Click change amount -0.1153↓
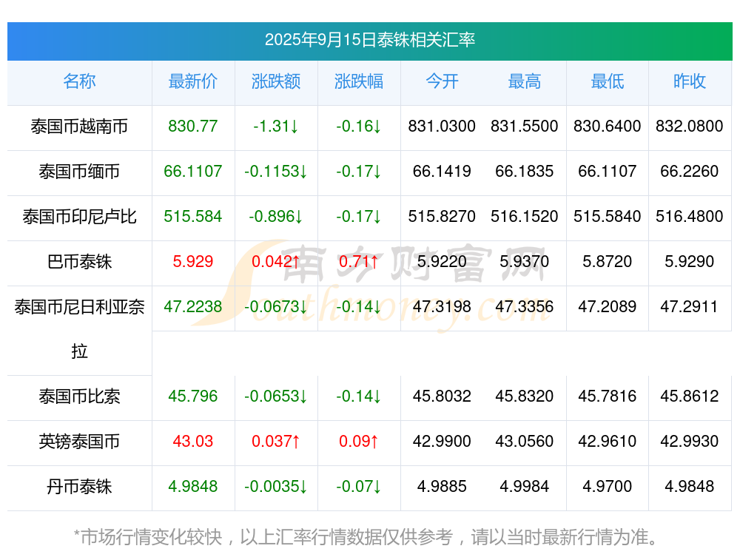The image size is (740, 560). (276, 172)
